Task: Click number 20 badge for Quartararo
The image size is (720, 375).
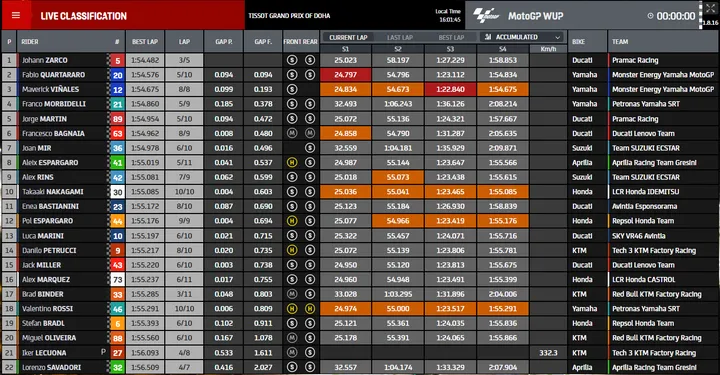Action: coord(118,75)
